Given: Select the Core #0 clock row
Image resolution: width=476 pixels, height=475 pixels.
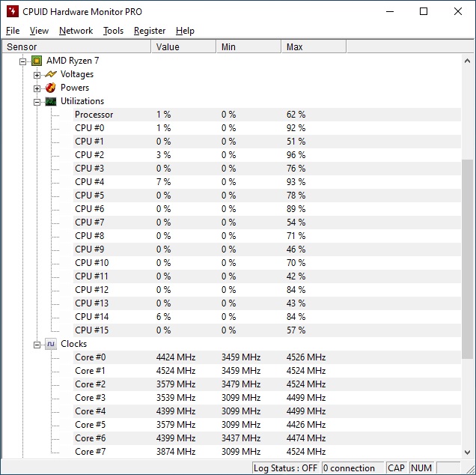Looking at the screenshot, I should 267,357.
